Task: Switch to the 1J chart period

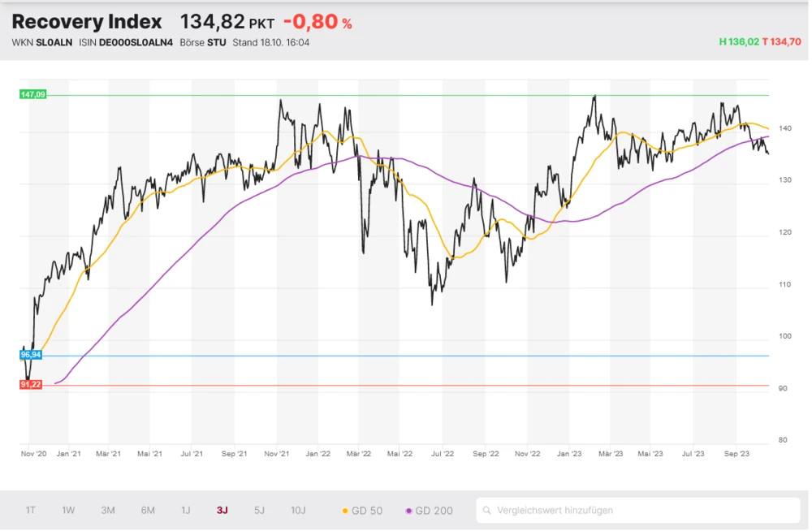Action: coord(186,511)
